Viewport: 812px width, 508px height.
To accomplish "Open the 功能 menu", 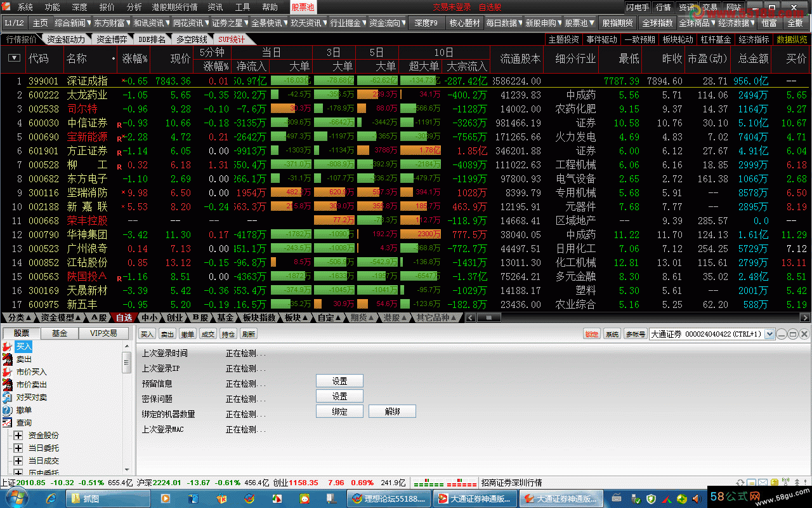I will coord(53,7).
